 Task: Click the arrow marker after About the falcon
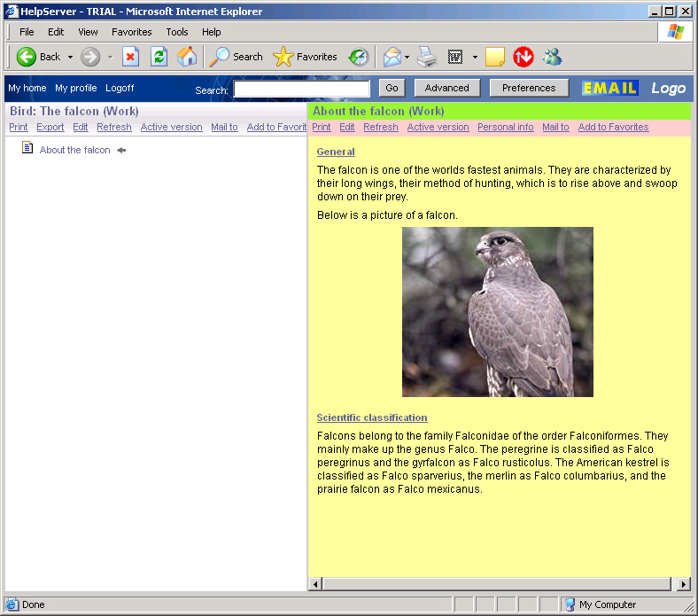click(121, 151)
